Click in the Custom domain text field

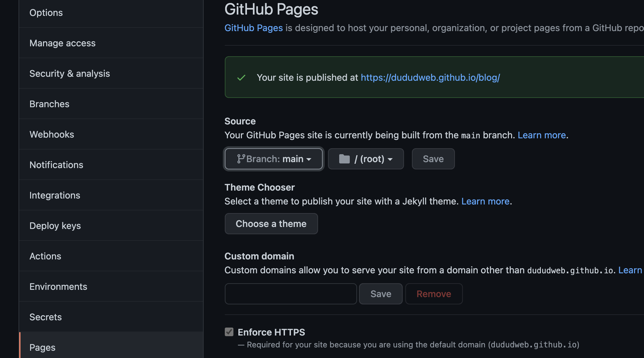pyautogui.click(x=291, y=294)
